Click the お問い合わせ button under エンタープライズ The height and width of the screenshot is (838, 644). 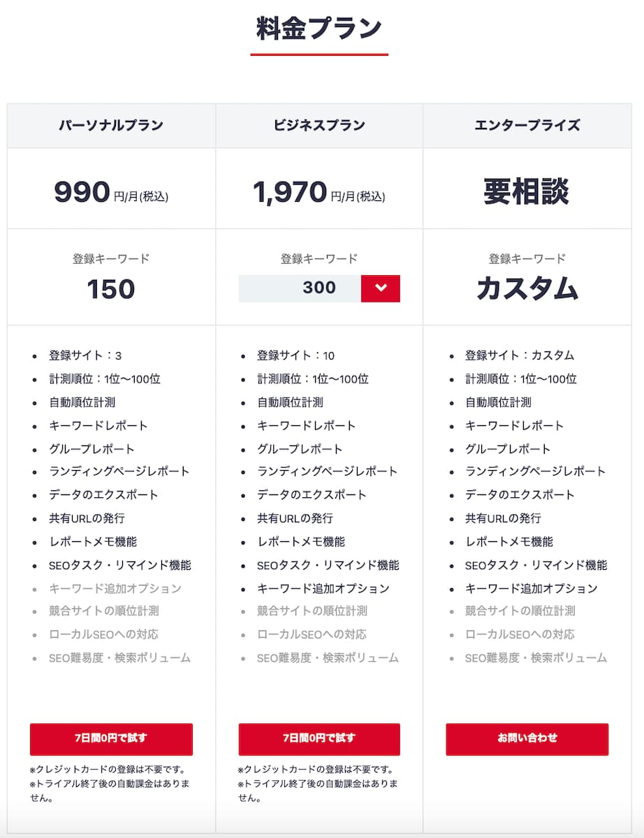pyautogui.click(x=527, y=740)
